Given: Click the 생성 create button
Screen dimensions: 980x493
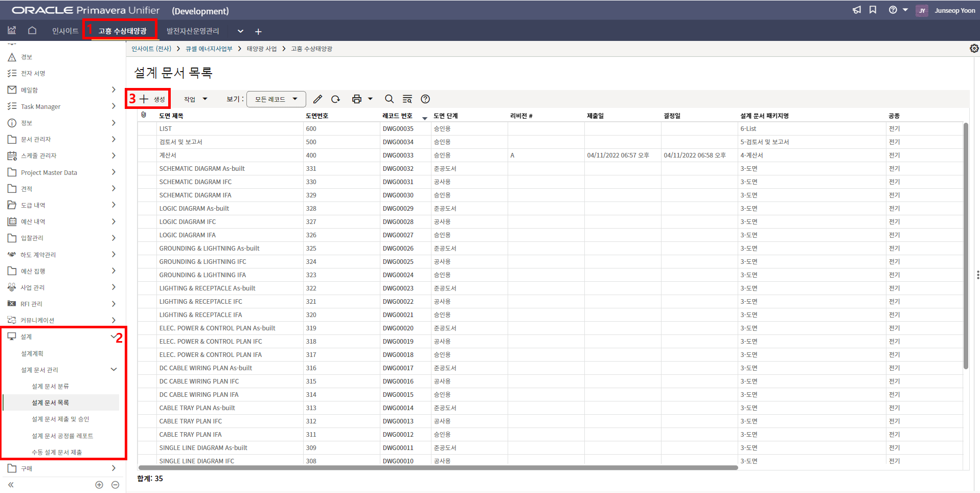Looking at the screenshot, I should (153, 99).
